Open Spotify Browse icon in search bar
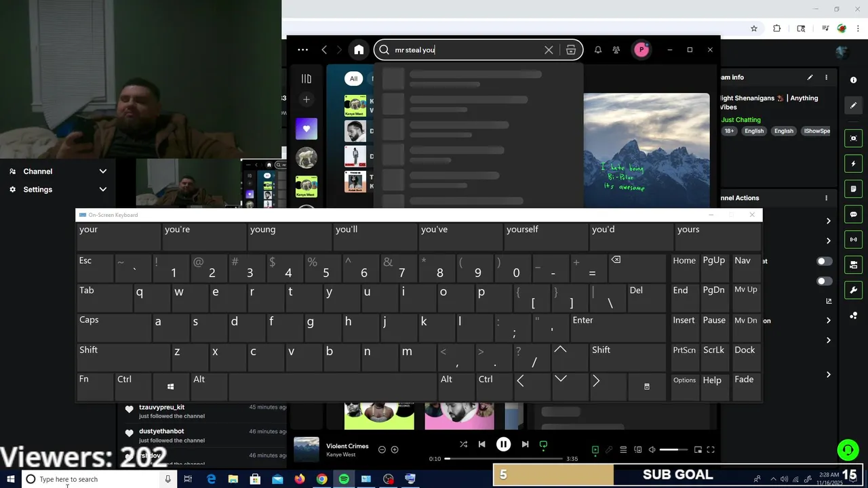This screenshot has height=488, width=868. pos(571,49)
